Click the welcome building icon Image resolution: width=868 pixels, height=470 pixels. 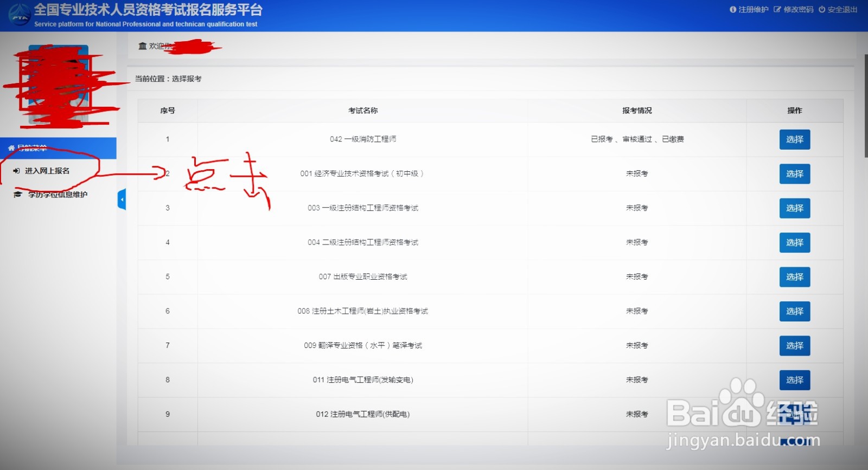click(x=142, y=46)
